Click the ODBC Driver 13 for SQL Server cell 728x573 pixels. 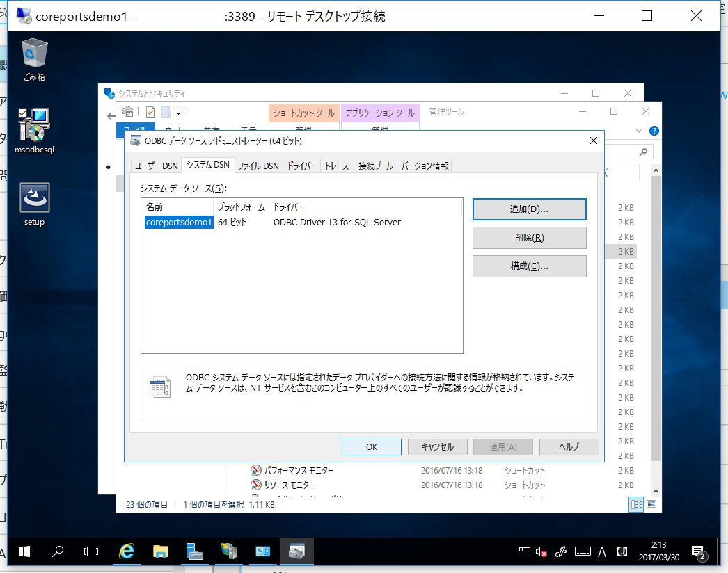pyautogui.click(x=337, y=223)
